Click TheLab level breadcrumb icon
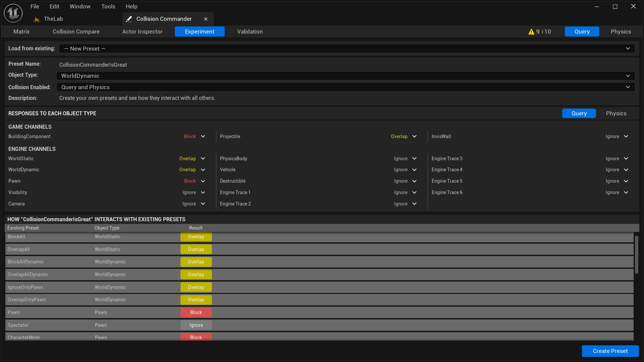 click(37, 19)
